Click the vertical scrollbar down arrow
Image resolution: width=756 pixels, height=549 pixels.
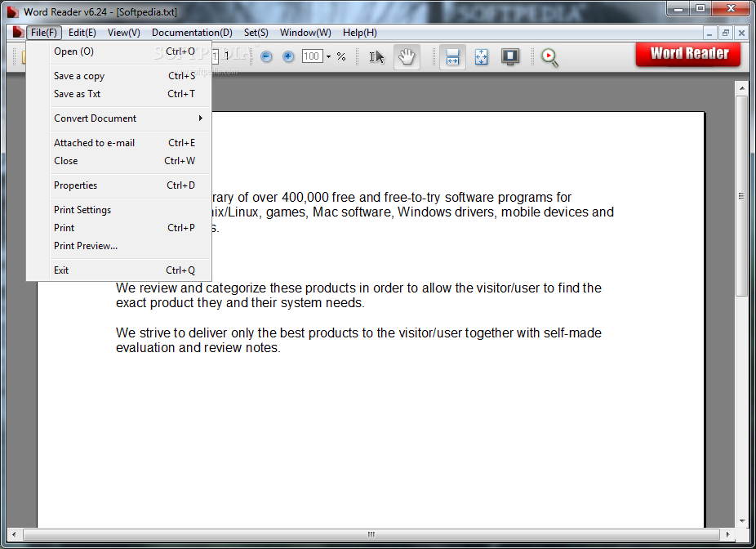coord(741,521)
